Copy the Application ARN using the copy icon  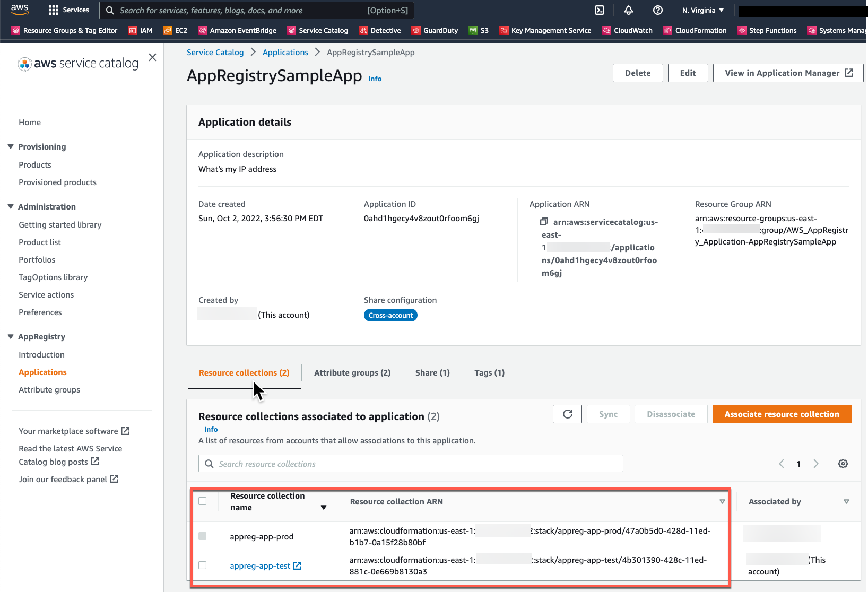[543, 222]
